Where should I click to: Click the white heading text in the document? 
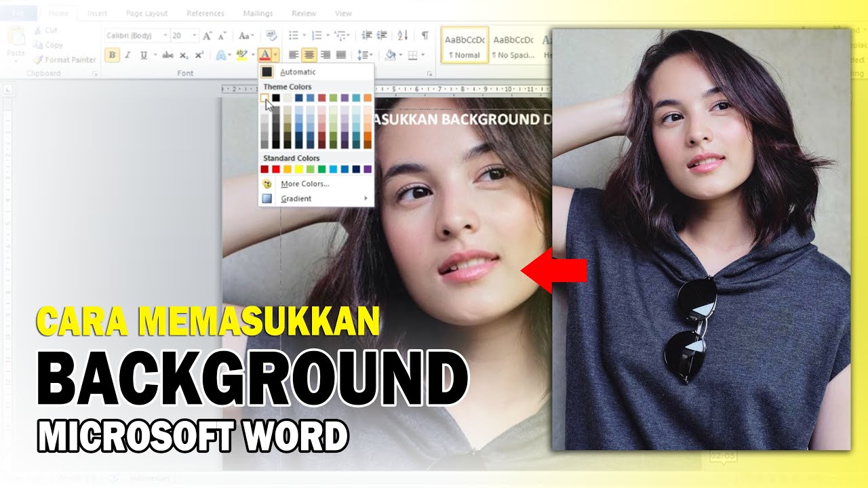pos(462,119)
